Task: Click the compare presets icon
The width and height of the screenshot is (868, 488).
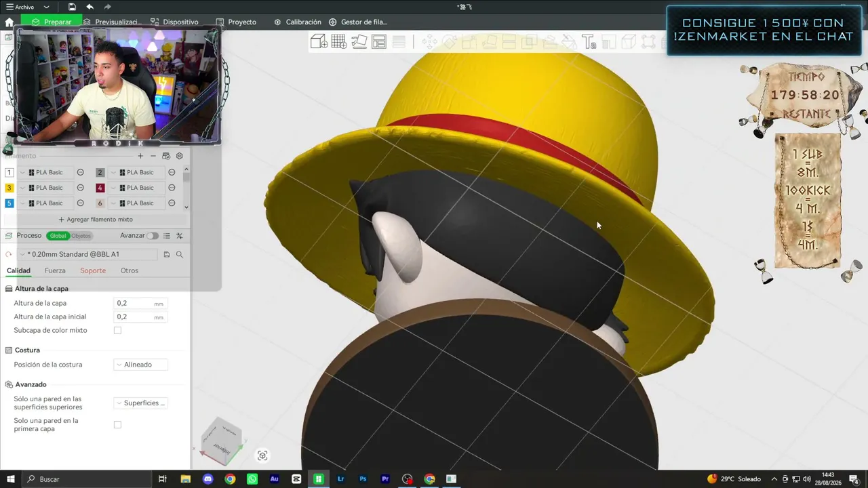Action: point(180,236)
